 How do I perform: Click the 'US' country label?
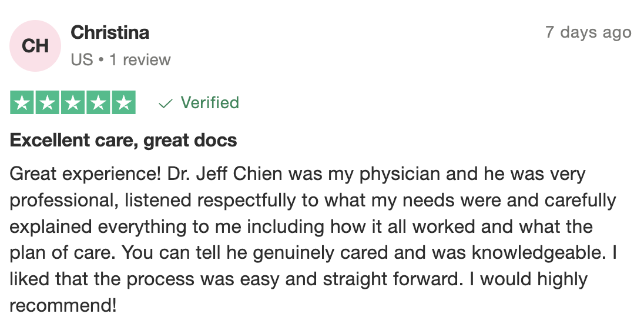click(x=82, y=60)
